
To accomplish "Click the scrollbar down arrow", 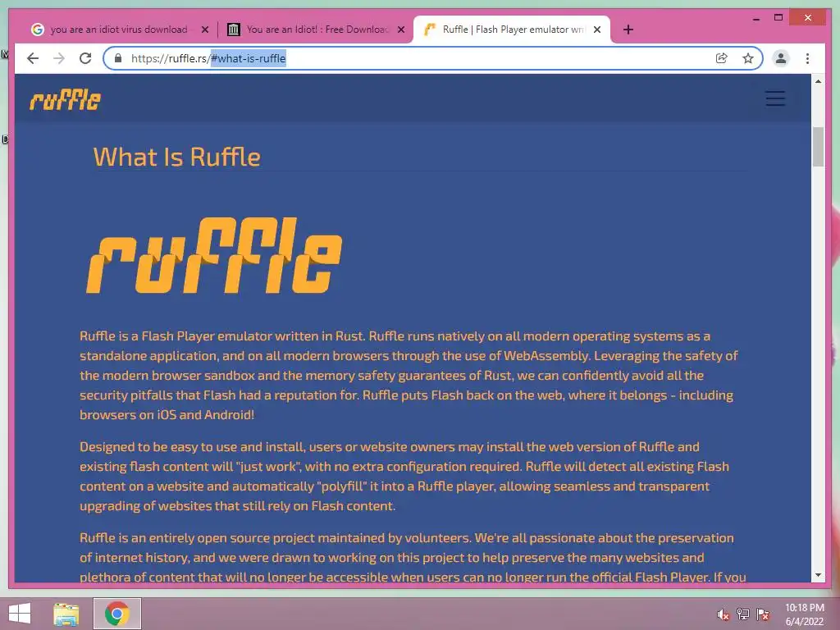I will 818,575.
